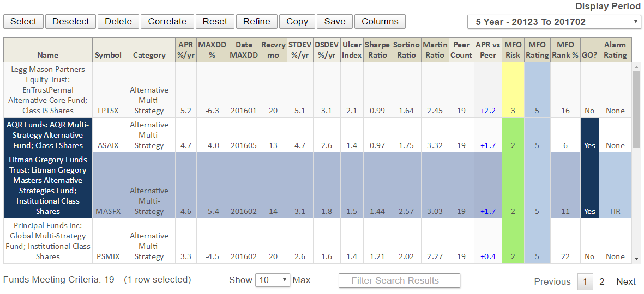Open the Columns chooser

(x=380, y=21)
